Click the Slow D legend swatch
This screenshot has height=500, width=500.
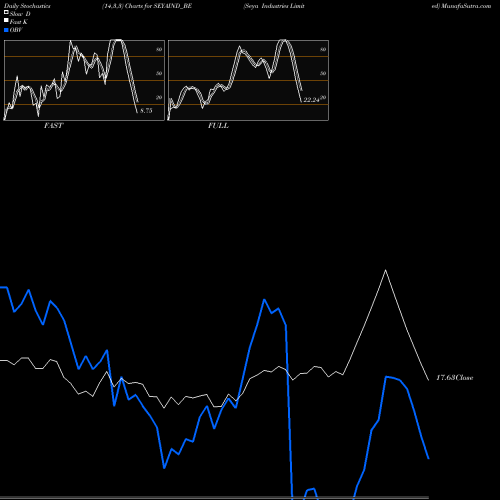click(6, 12)
